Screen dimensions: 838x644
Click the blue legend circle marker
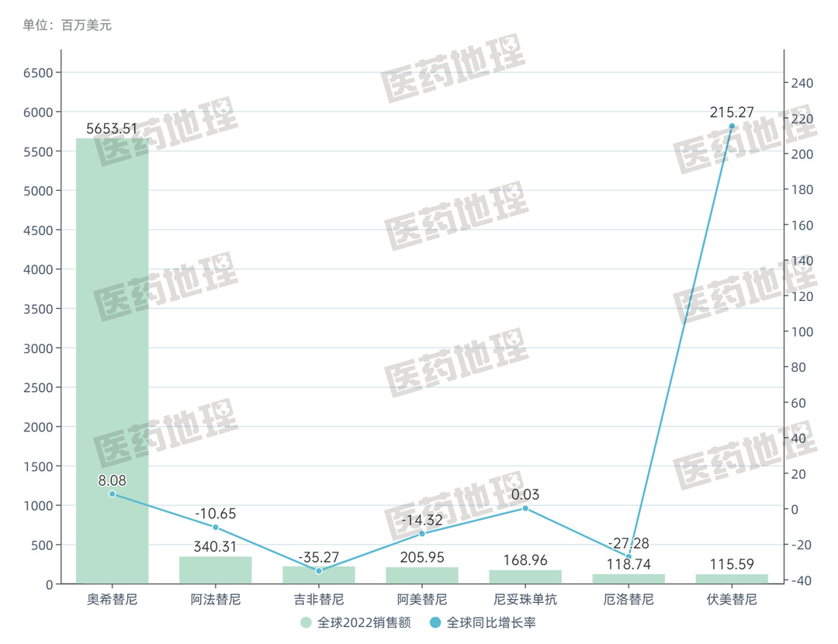(x=435, y=622)
